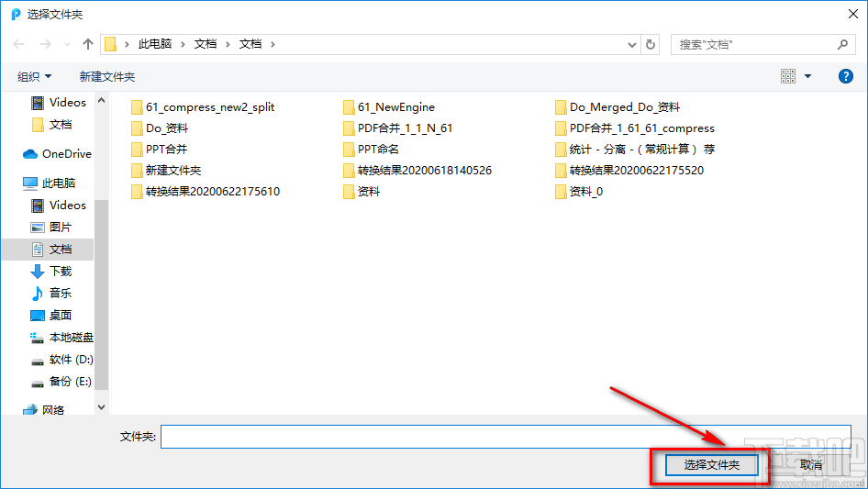Click navigation pane scroll up arrow
The width and height of the screenshot is (868, 489).
tap(101, 101)
